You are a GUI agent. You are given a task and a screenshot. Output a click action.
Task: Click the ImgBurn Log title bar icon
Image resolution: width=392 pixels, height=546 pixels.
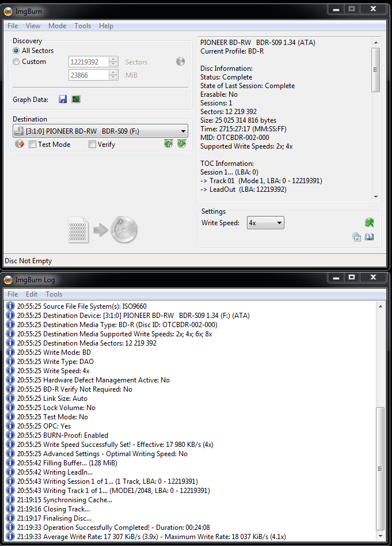tap(8, 279)
